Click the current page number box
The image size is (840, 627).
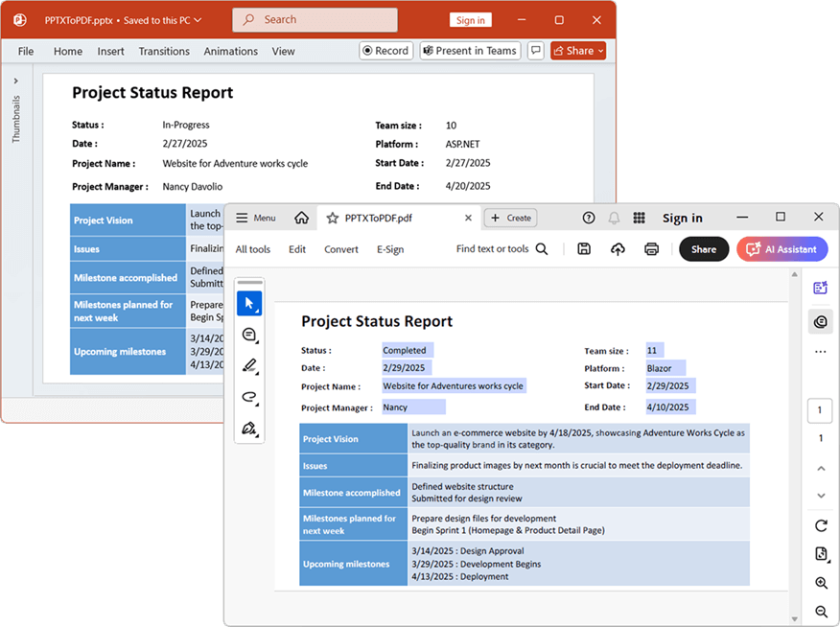pos(820,410)
